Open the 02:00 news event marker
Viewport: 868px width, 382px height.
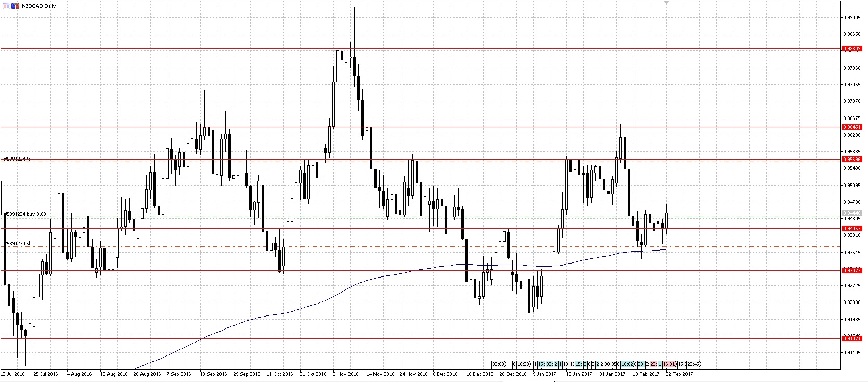coord(499,364)
